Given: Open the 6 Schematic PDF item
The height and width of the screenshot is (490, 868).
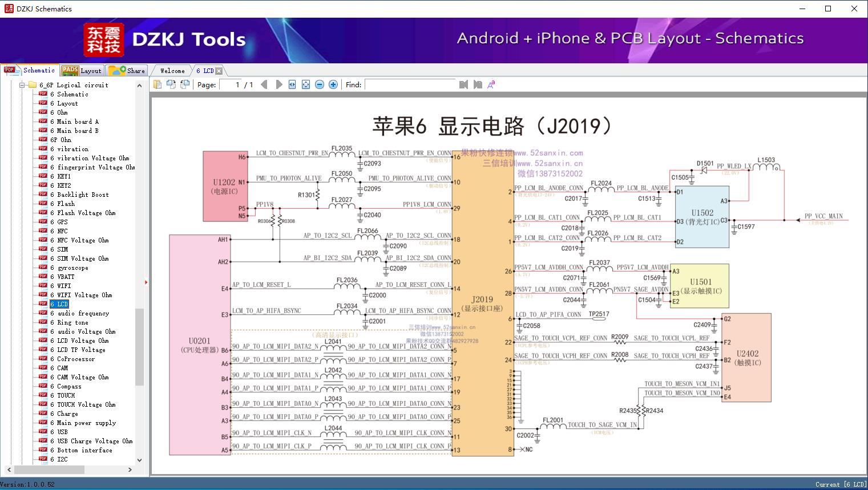Looking at the screenshot, I should 69,94.
